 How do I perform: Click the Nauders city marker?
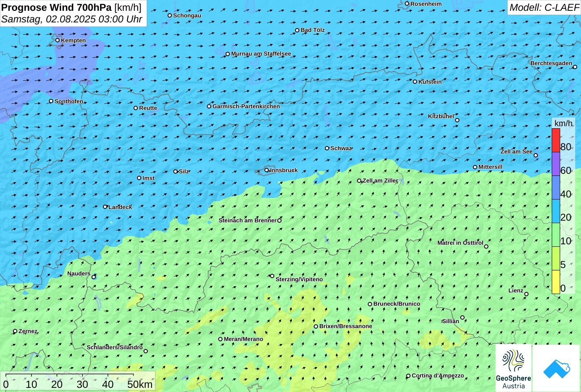(94, 277)
